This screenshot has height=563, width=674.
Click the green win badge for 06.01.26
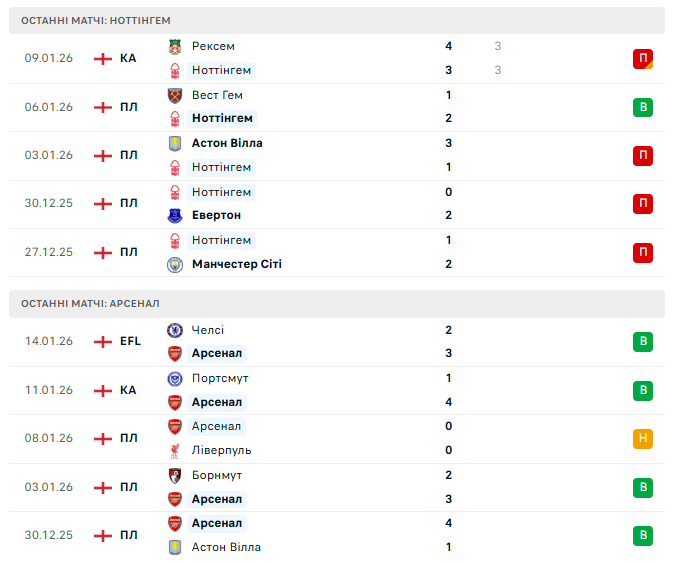pos(642,107)
